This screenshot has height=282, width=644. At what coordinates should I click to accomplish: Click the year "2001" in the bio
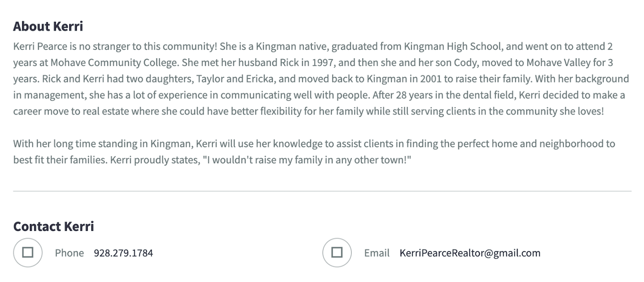(x=431, y=79)
